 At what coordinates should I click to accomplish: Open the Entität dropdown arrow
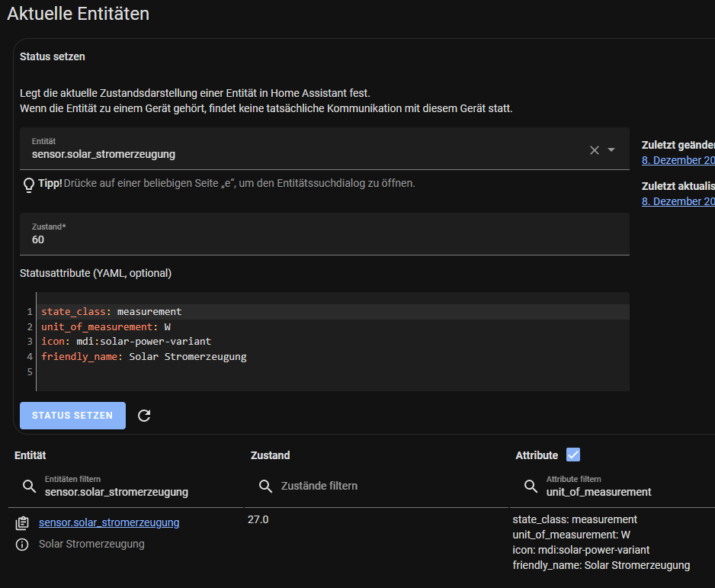(611, 150)
